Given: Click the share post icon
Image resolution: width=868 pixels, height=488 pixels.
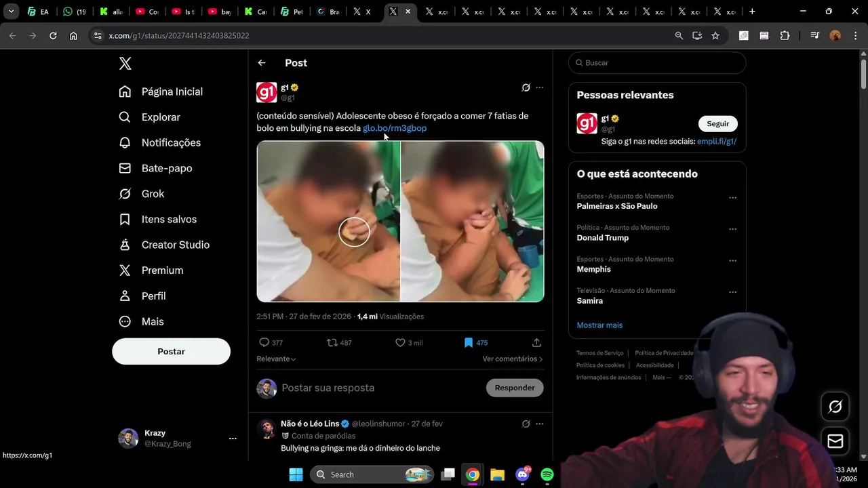Looking at the screenshot, I should (x=536, y=343).
